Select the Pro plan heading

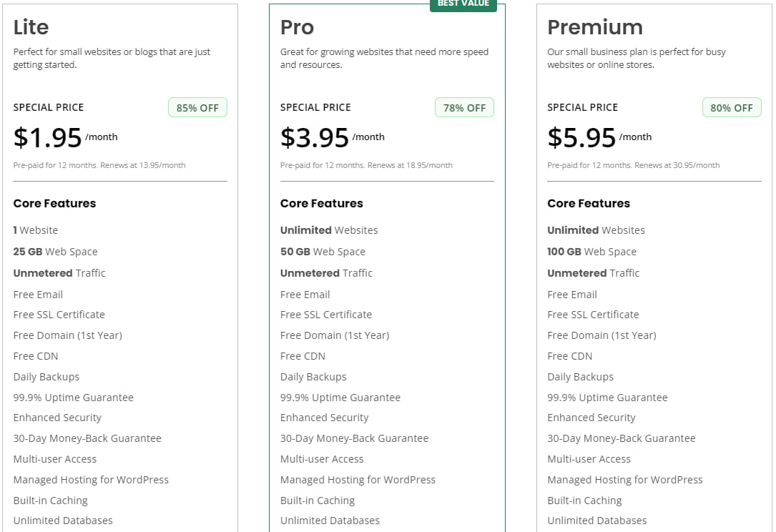tap(297, 27)
